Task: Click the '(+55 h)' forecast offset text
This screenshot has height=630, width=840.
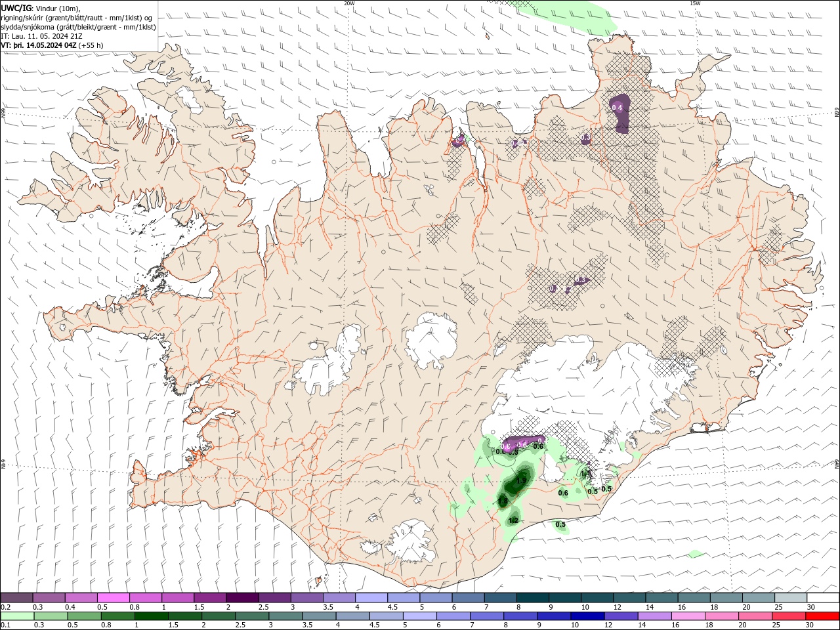Action: [x=92, y=45]
